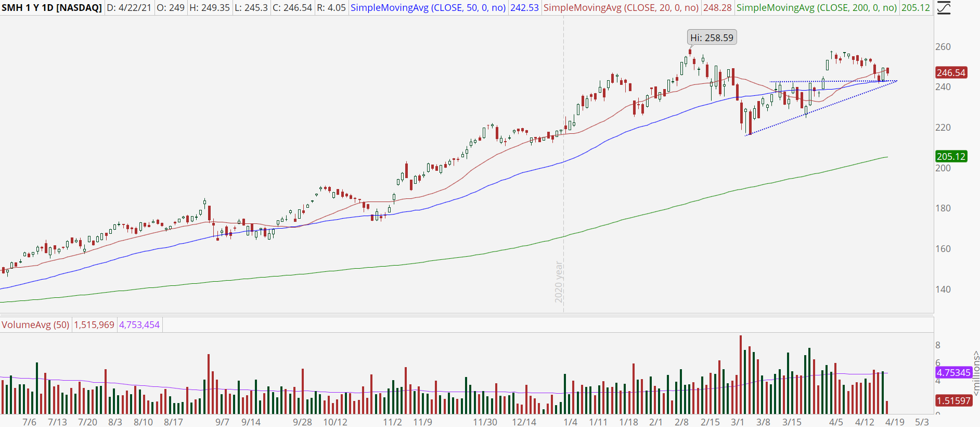Click the 7/20 date on the time axis
This screenshot has height=427, width=980.
point(87,422)
